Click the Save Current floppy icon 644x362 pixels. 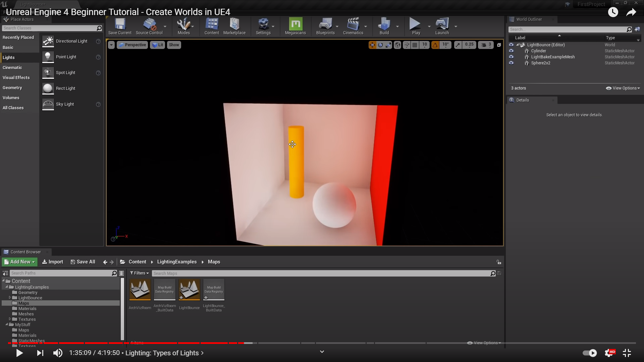coord(120,24)
